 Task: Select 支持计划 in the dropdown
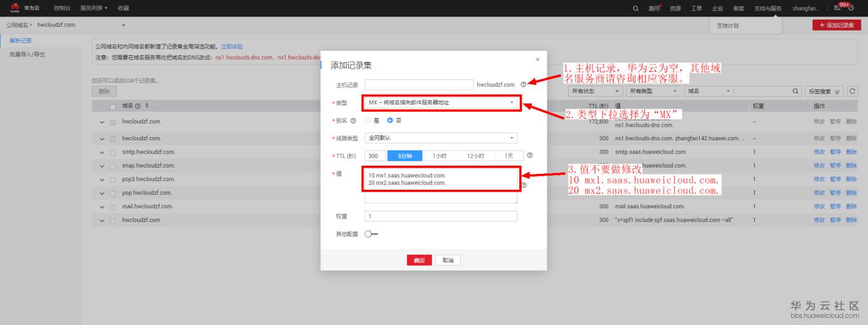point(728,26)
